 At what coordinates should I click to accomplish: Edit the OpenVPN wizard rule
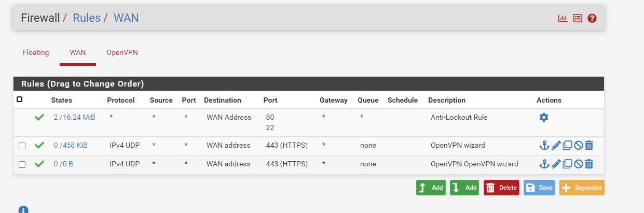pos(556,146)
